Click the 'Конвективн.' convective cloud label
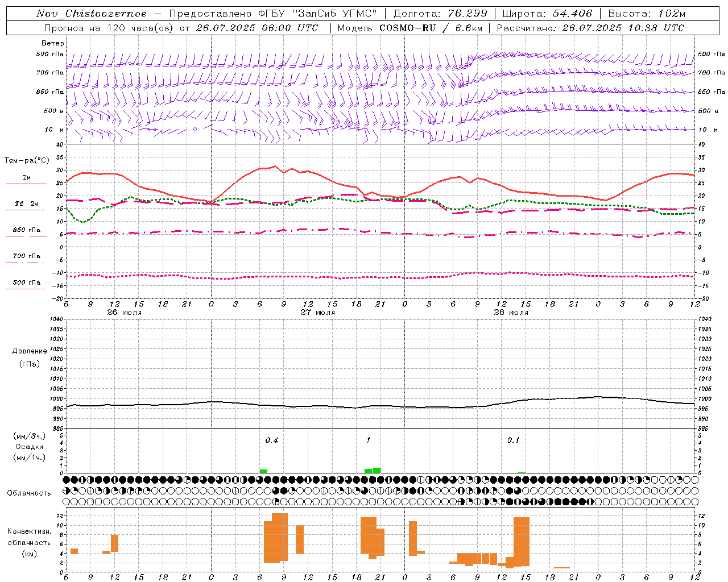This screenshot has width=728, height=582. (x=30, y=531)
